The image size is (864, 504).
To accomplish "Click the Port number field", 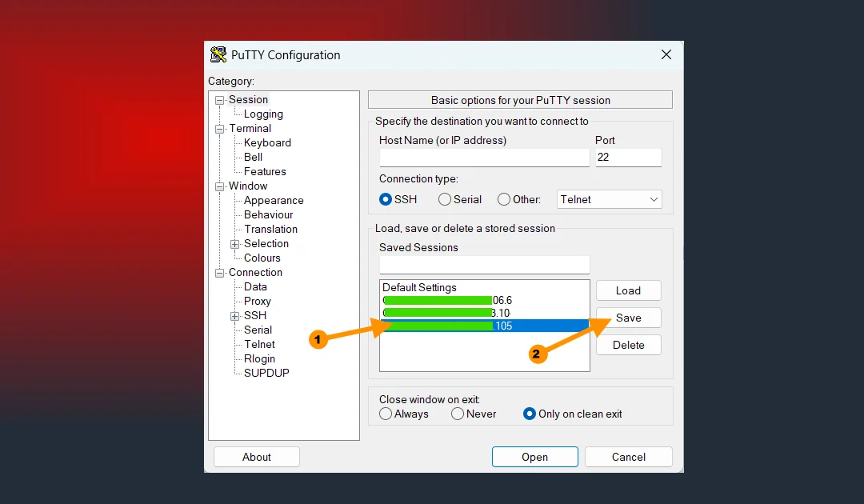I will click(628, 158).
